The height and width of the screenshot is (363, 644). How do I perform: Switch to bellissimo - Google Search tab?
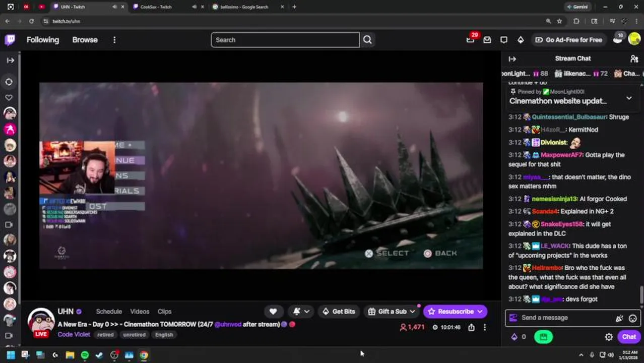[244, 7]
